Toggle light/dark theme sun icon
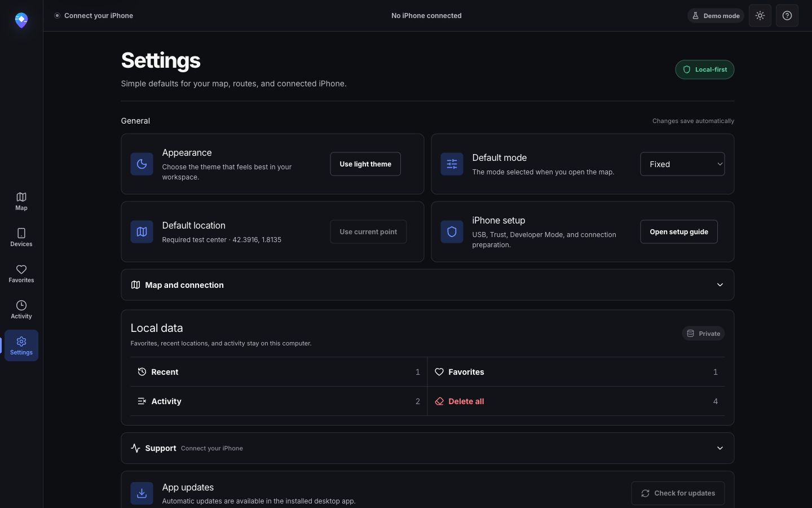Viewport: 812px width, 508px height. pos(760,16)
